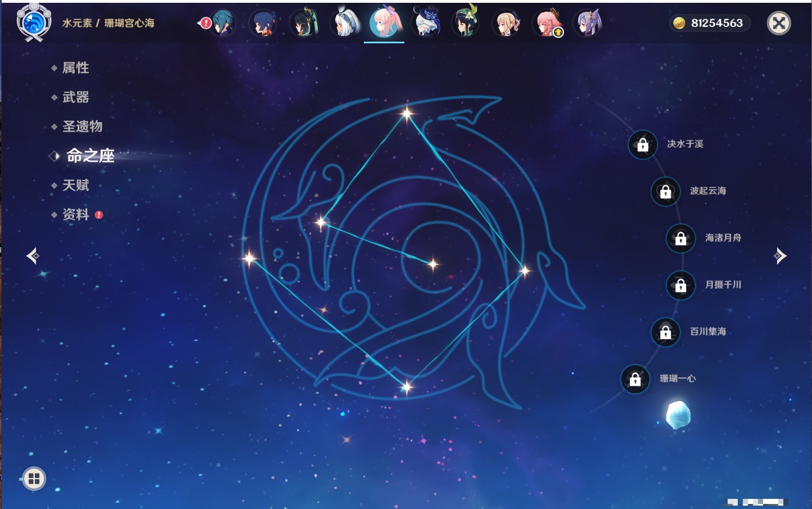Select the blonde character portrait with dark bow

click(x=506, y=23)
